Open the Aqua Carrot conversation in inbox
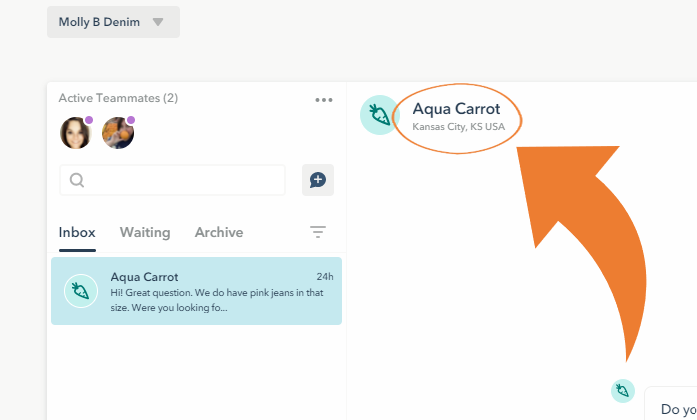Screen dimensions: 697x420 click(x=196, y=291)
